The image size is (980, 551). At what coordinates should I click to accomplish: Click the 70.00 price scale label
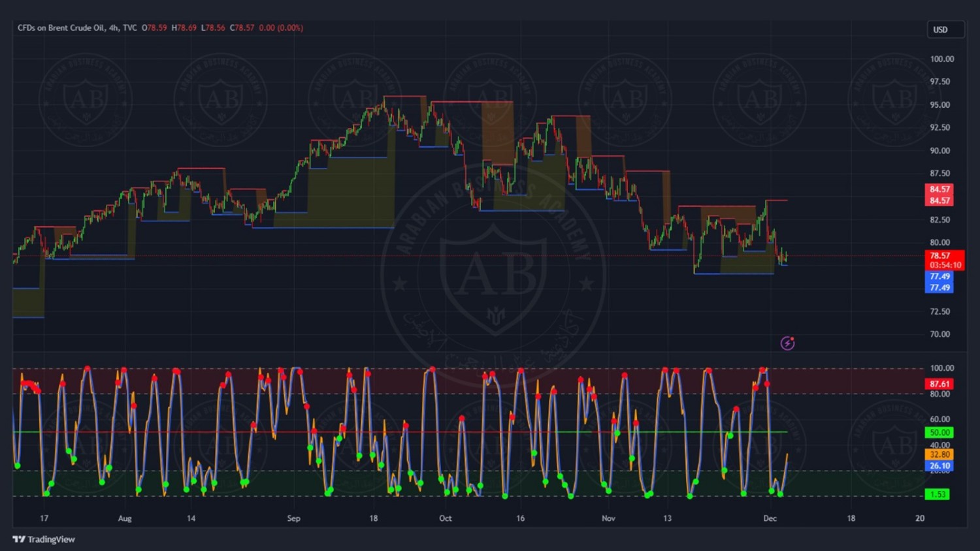coord(939,334)
